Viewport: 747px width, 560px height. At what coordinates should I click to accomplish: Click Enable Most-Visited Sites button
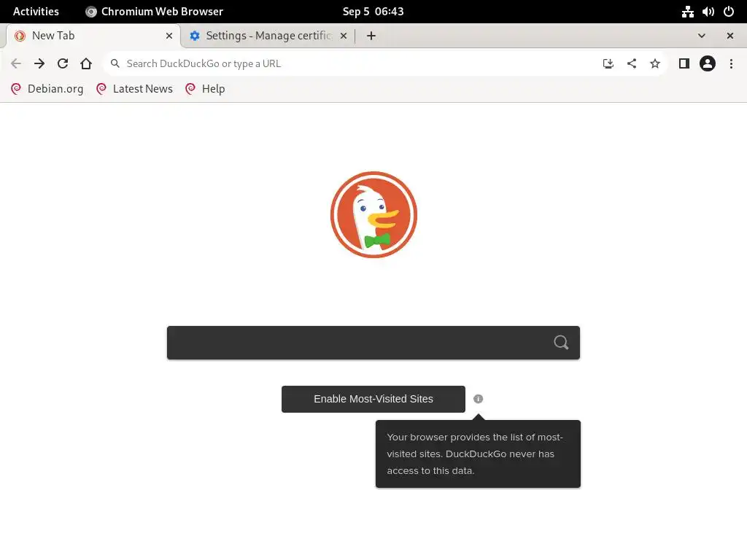tap(373, 399)
